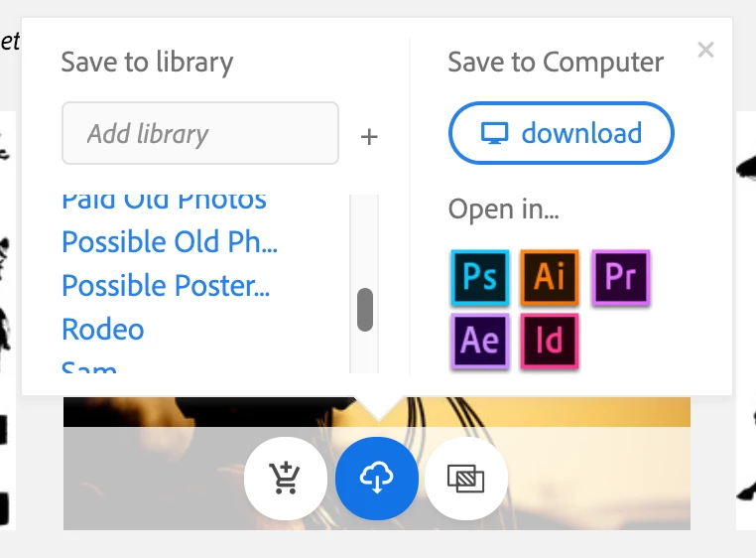
Task: Click the plus icon to add library
Action: [x=369, y=137]
